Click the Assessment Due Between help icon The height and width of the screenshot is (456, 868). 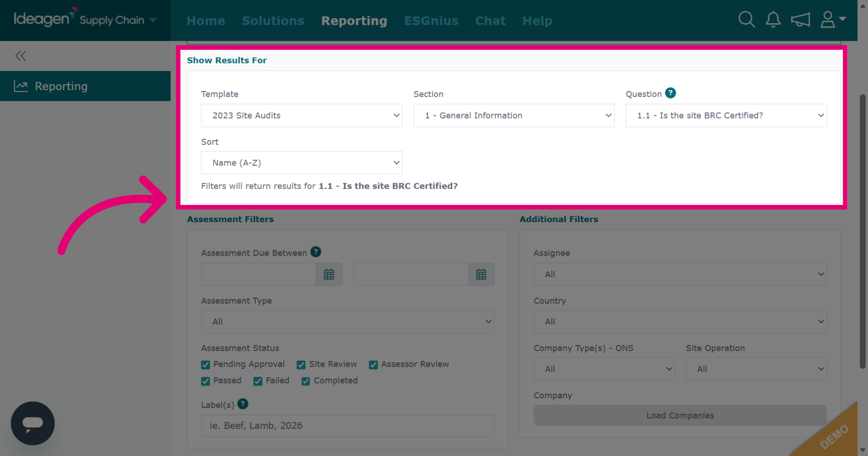pyautogui.click(x=316, y=252)
